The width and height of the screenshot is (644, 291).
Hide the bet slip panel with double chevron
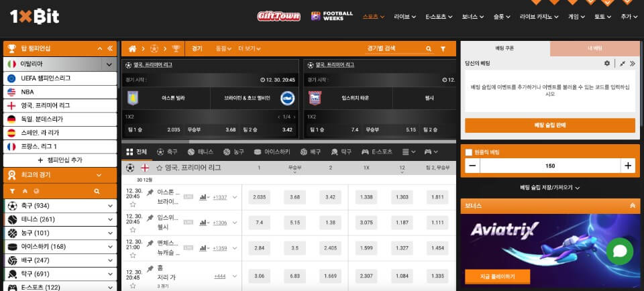coord(632,64)
